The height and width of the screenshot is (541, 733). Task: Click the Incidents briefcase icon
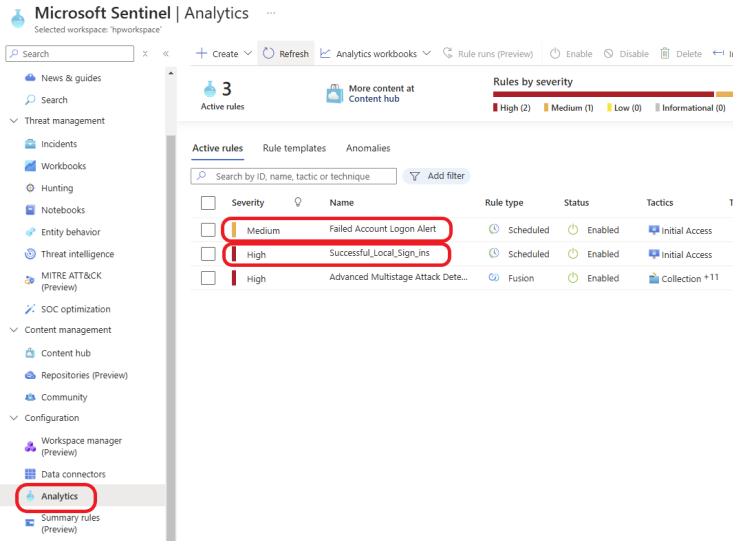(x=30, y=144)
